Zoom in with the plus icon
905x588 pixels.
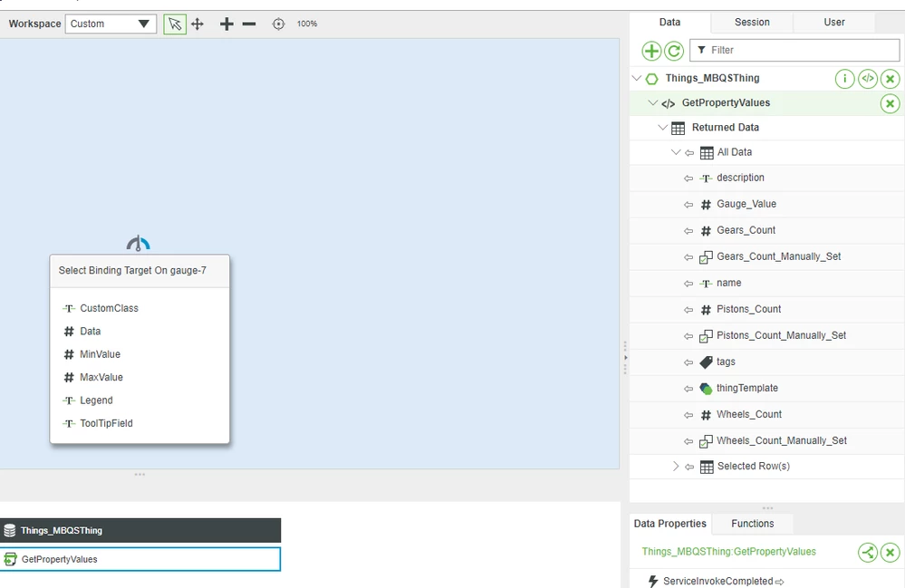(x=226, y=24)
